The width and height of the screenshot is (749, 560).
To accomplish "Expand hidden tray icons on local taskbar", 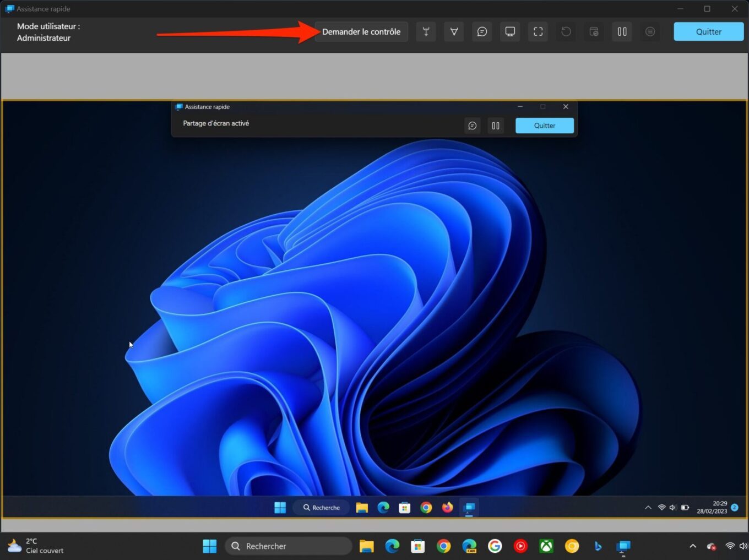I will pos(693,546).
